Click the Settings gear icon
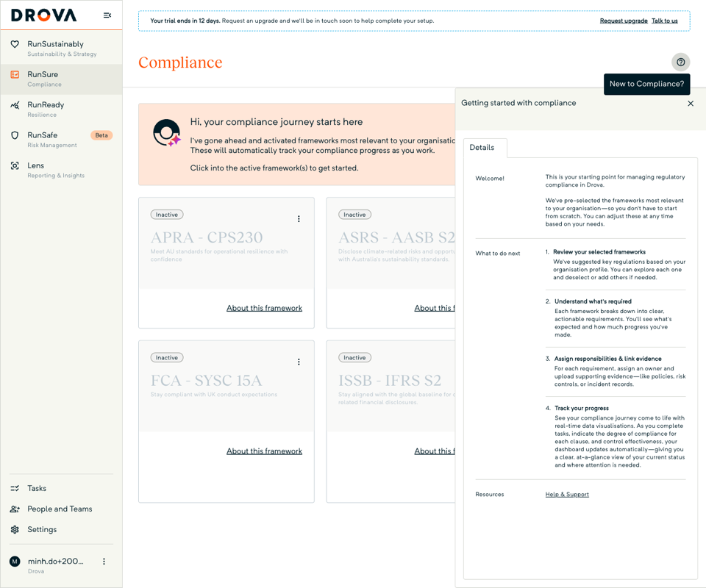The image size is (706, 588). pyautogui.click(x=15, y=529)
